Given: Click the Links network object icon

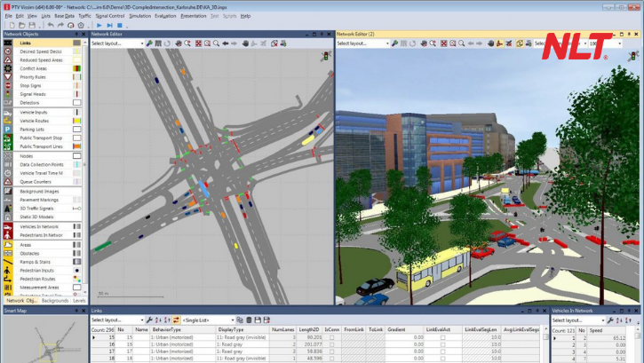Looking at the screenshot, I should 8,43.
